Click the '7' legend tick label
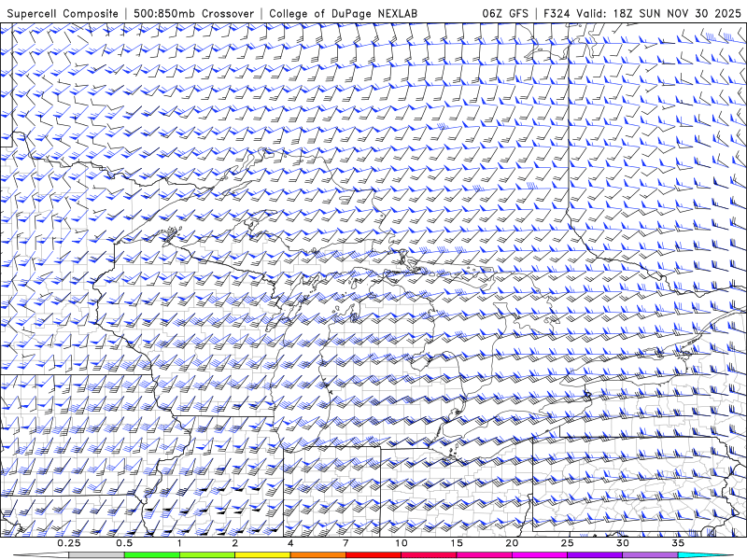This screenshot has height=560, width=747. (x=345, y=543)
